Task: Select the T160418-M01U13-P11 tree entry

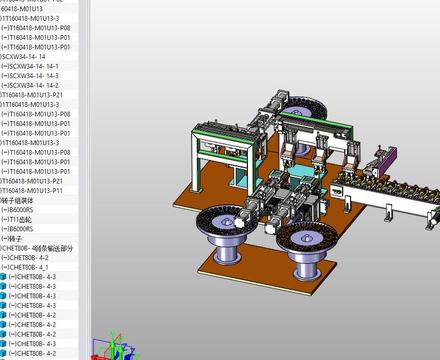Action: click(x=31, y=191)
